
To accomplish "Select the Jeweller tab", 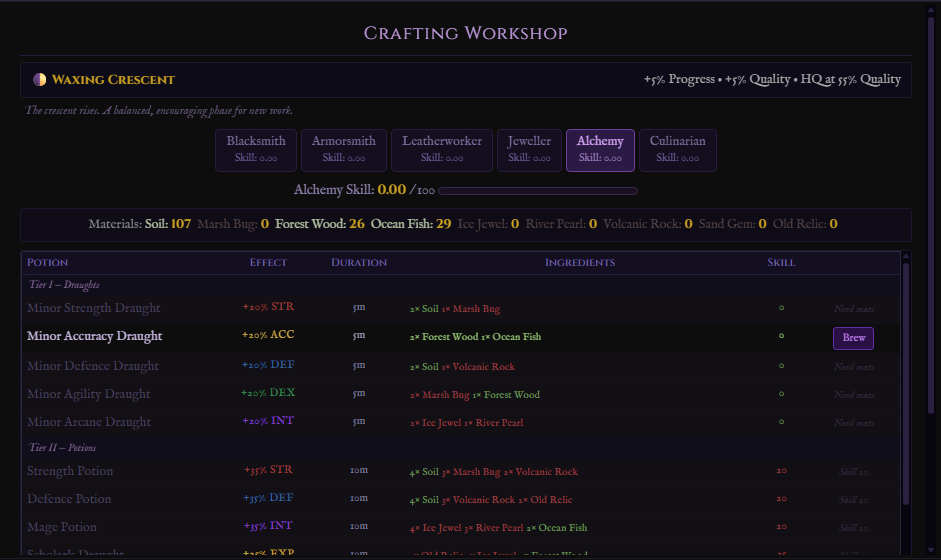I will pyautogui.click(x=529, y=150).
